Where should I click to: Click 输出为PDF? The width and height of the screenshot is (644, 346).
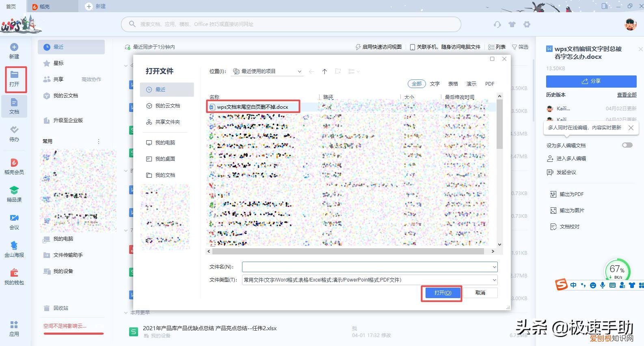pos(567,194)
